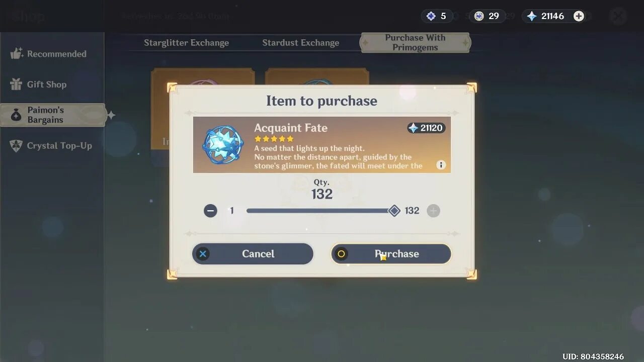Decrease quantity with the minus button
644x362 pixels.
pyautogui.click(x=210, y=211)
